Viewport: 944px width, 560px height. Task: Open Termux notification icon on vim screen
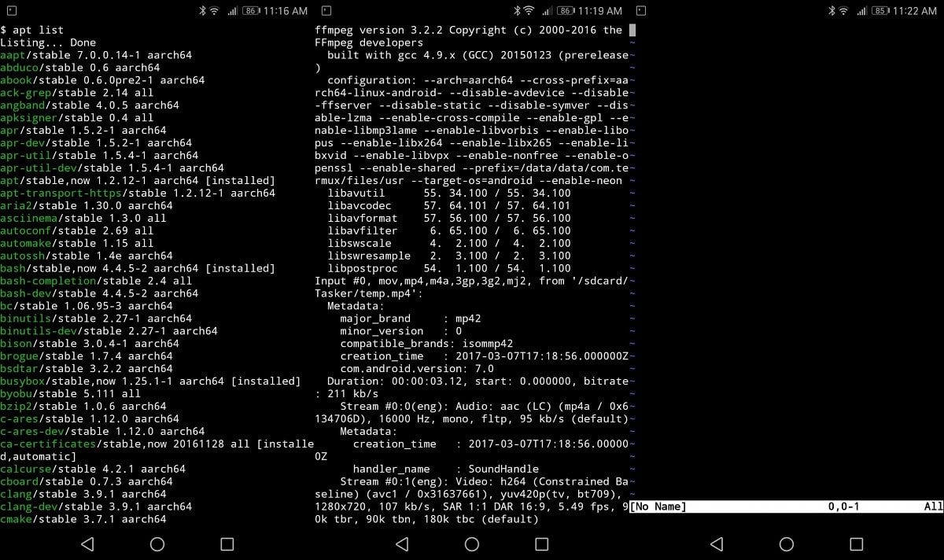(x=641, y=11)
